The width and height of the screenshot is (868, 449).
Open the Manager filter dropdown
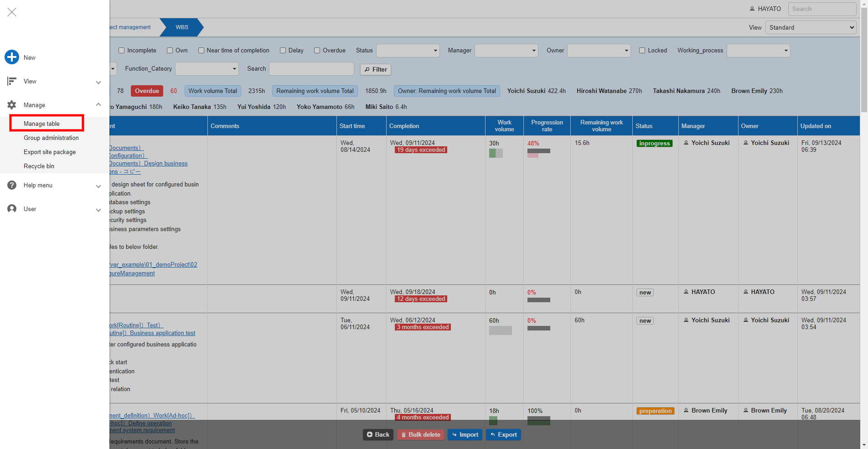coord(506,51)
